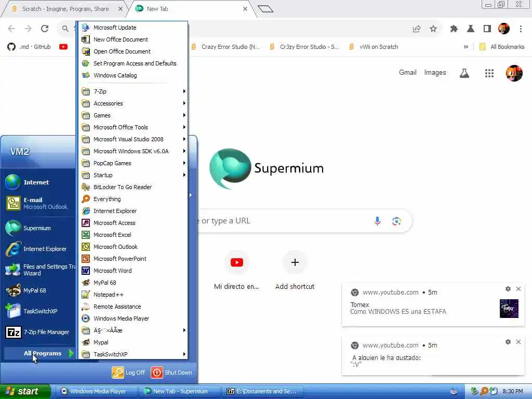Expand the TaskSwitchXP program folder
The image size is (532, 399).
point(133,354)
